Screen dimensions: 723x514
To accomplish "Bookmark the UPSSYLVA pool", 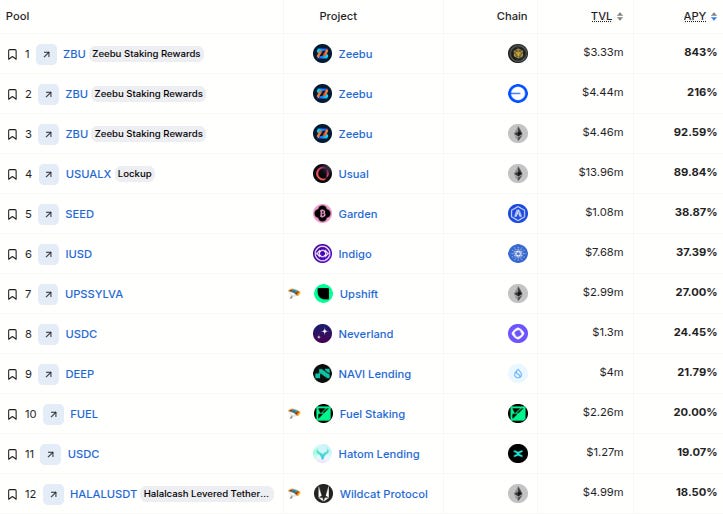I will pyautogui.click(x=12, y=295).
